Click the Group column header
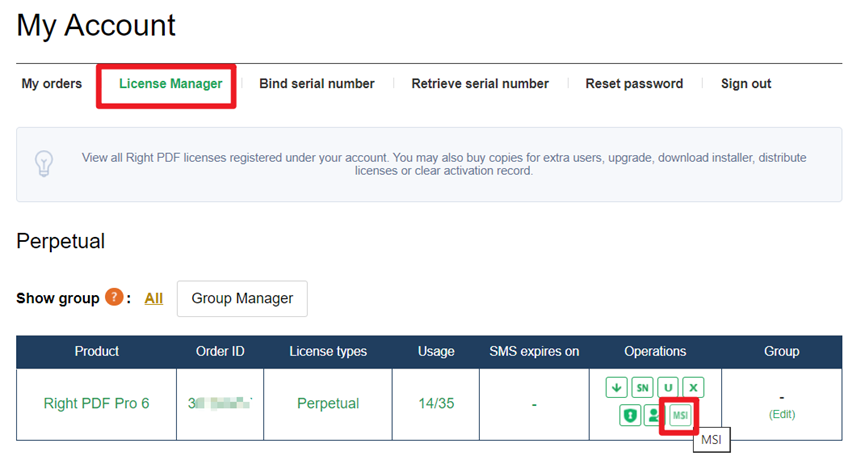865x469 pixels. (781, 351)
